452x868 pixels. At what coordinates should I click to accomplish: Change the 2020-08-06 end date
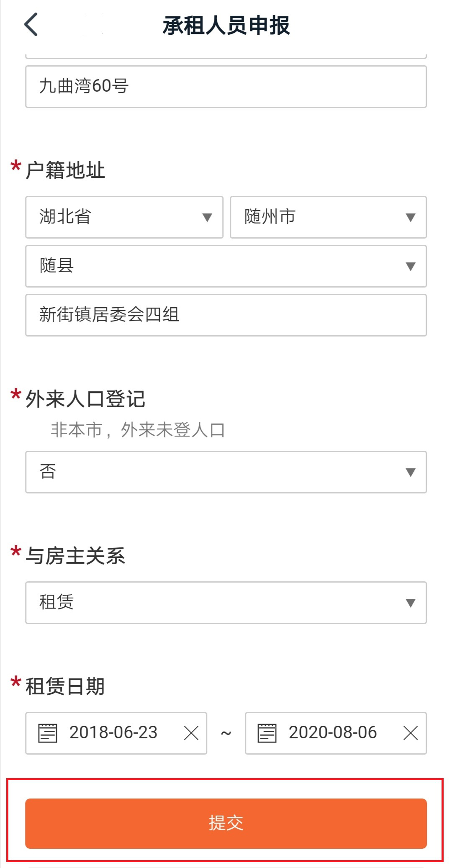(333, 733)
